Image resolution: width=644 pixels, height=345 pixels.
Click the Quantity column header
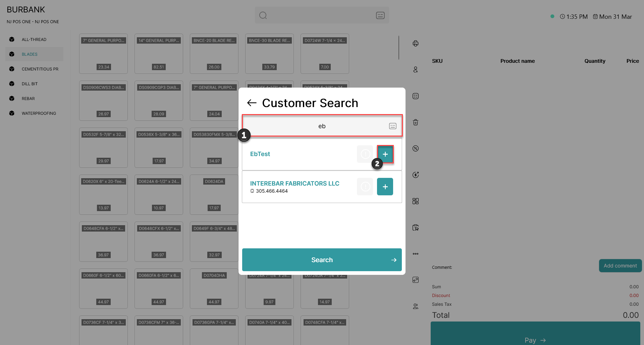pos(595,61)
